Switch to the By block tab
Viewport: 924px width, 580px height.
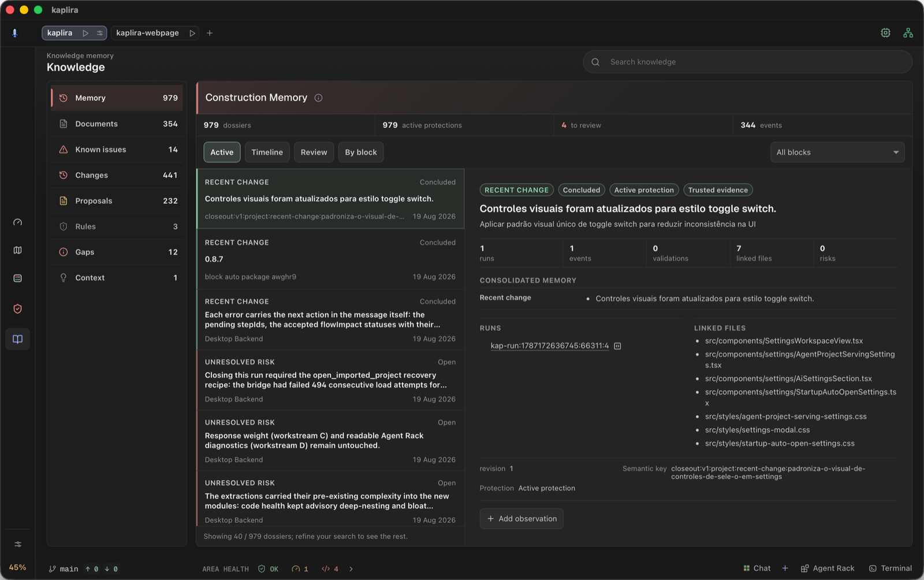(x=361, y=153)
